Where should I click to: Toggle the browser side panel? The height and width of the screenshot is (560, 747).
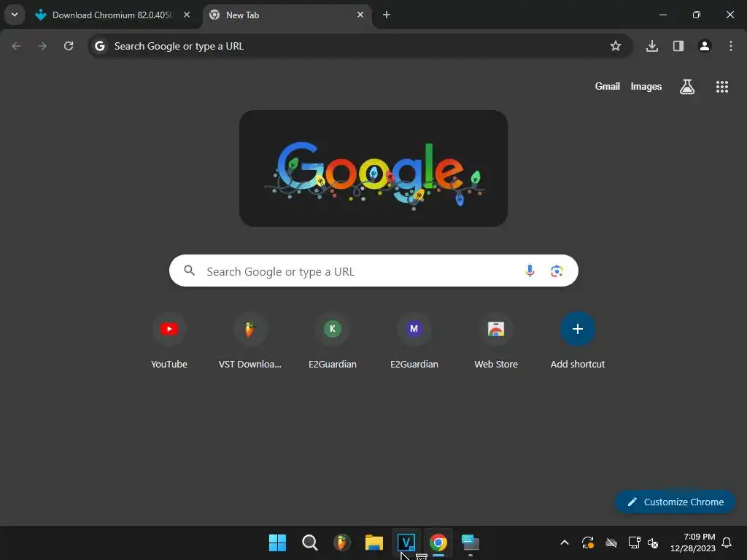pos(678,46)
